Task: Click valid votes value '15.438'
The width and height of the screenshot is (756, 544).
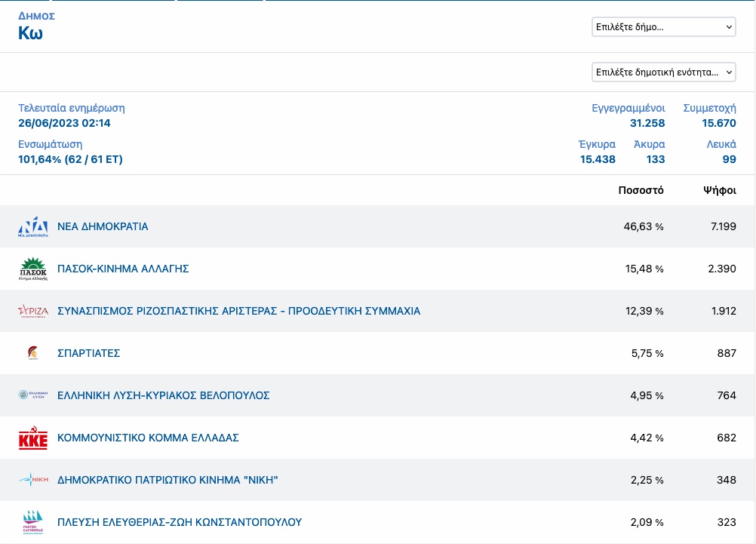Action: 598,159
